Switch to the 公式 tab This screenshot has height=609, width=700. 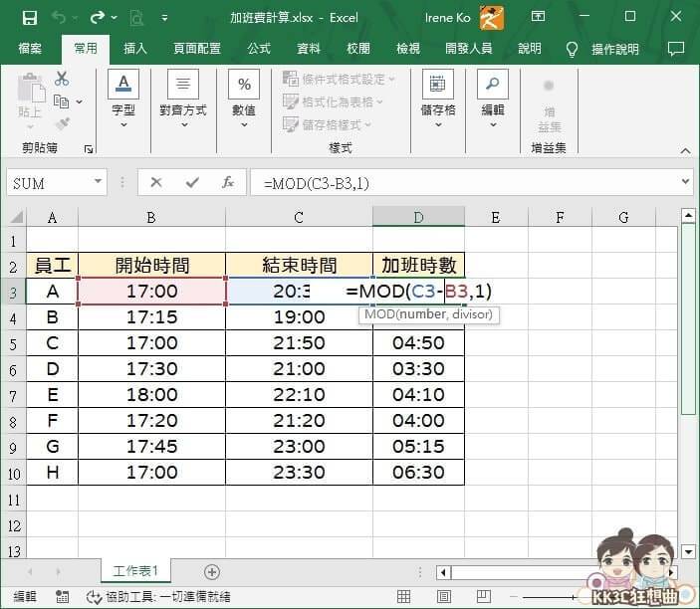point(259,48)
